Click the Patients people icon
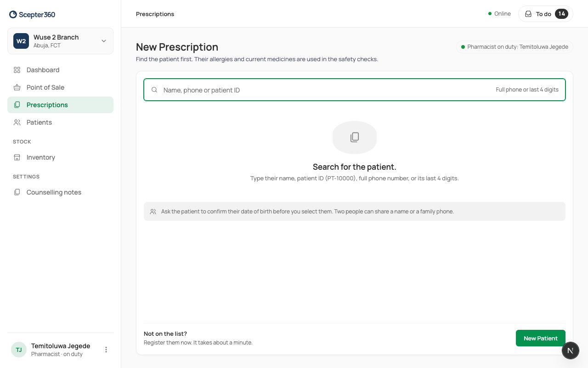Image resolution: width=588 pixels, height=368 pixels. [x=17, y=122]
